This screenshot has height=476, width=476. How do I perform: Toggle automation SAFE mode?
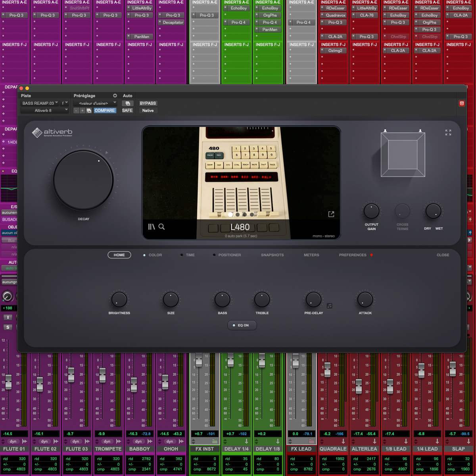click(127, 111)
